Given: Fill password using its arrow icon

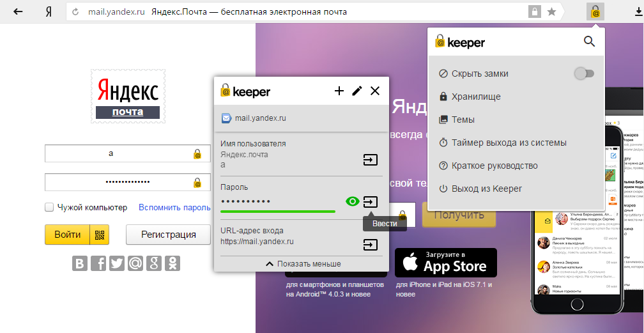Looking at the screenshot, I should [x=371, y=202].
